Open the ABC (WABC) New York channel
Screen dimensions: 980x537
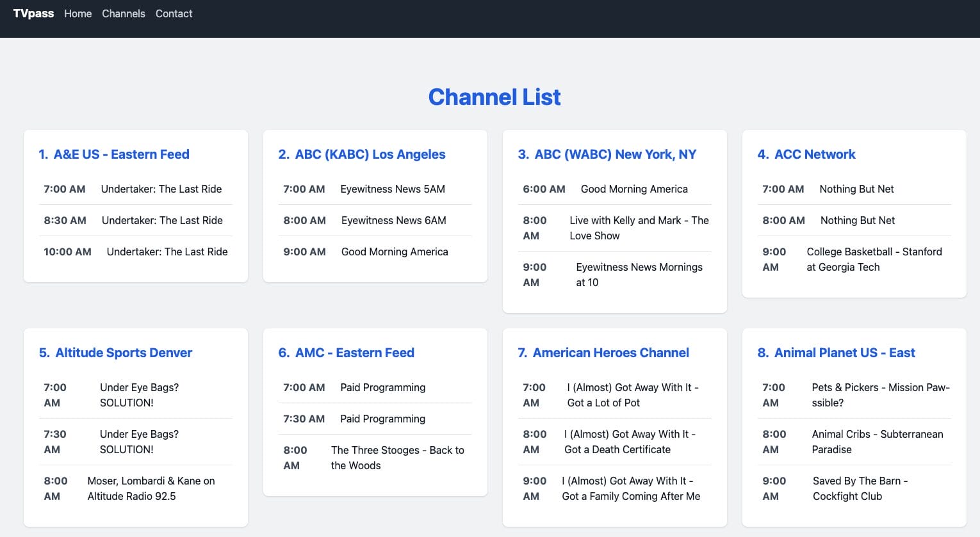tap(607, 154)
